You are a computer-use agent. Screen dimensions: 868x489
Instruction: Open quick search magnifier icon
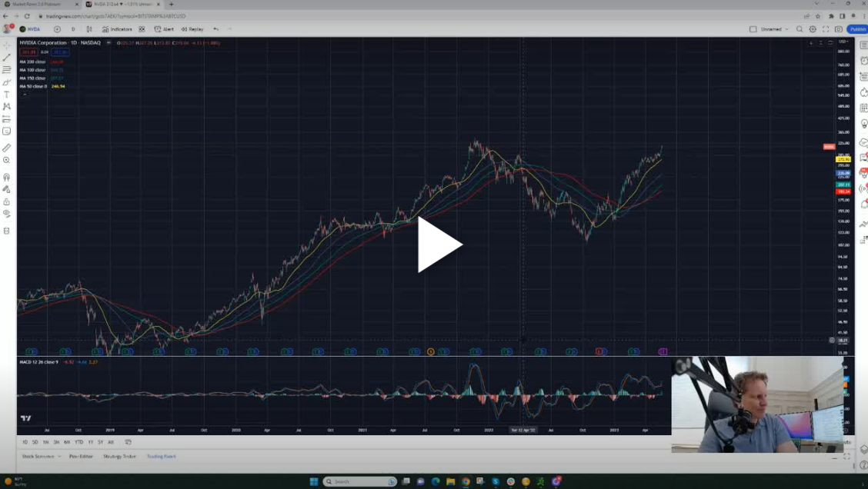(x=800, y=29)
